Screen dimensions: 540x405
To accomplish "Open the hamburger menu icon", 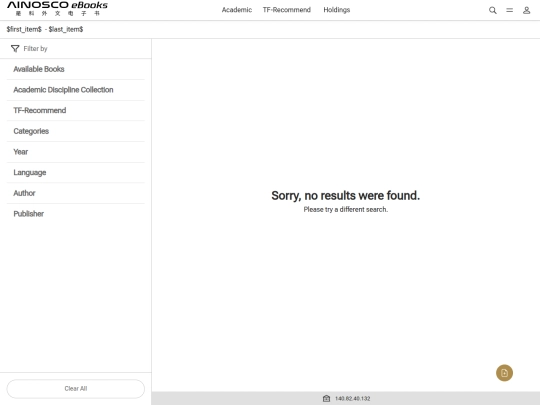I will click(509, 10).
